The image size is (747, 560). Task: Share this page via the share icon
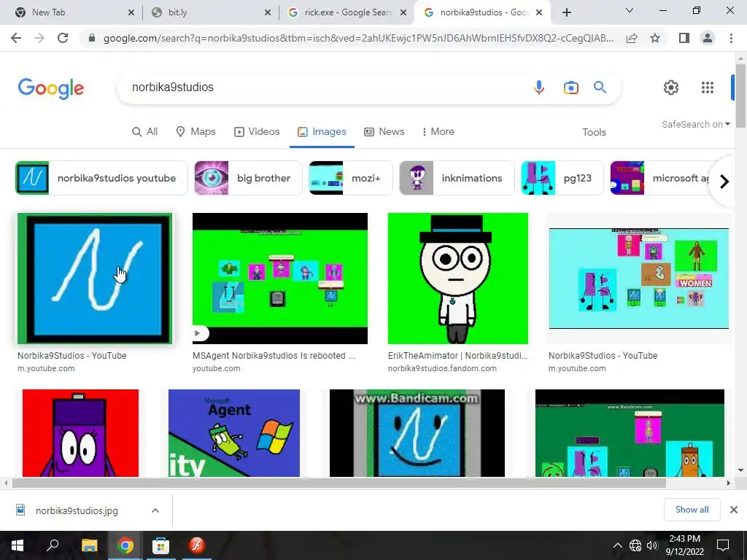(632, 38)
